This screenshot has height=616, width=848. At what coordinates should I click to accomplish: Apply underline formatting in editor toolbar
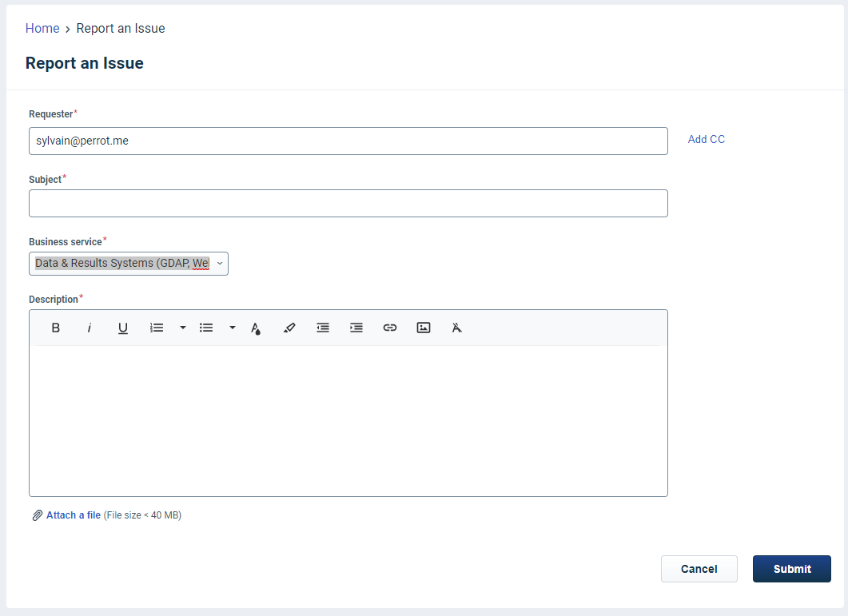coord(123,328)
